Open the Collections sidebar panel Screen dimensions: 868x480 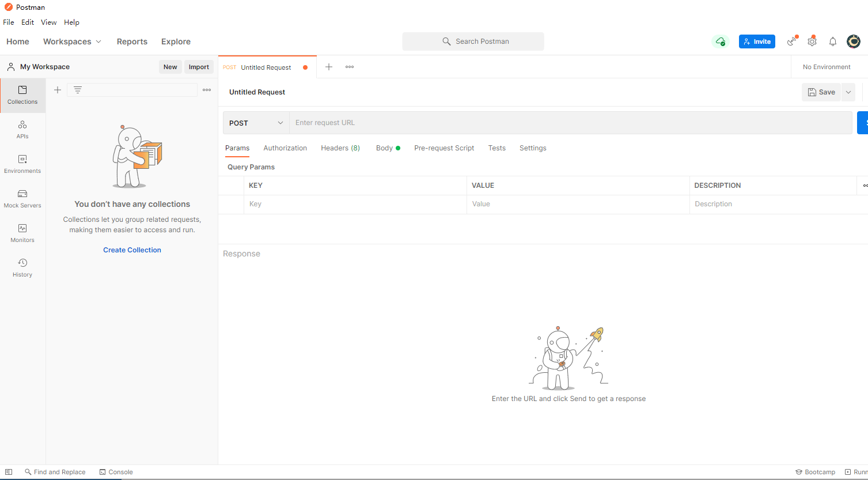(22, 95)
